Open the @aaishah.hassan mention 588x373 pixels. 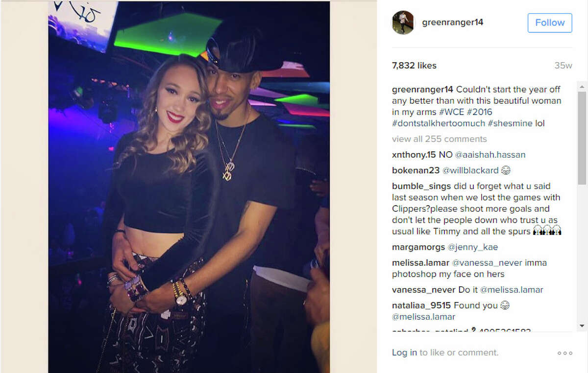coord(490,155)
